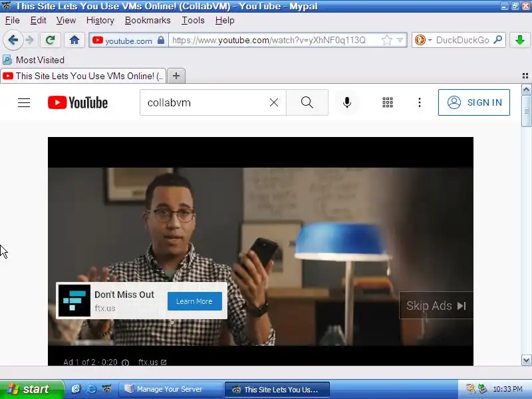Viewport: 532px width, 399px height.
Task: Open the DuckDuckGo search engine dropdown
Action: [423, 40]
